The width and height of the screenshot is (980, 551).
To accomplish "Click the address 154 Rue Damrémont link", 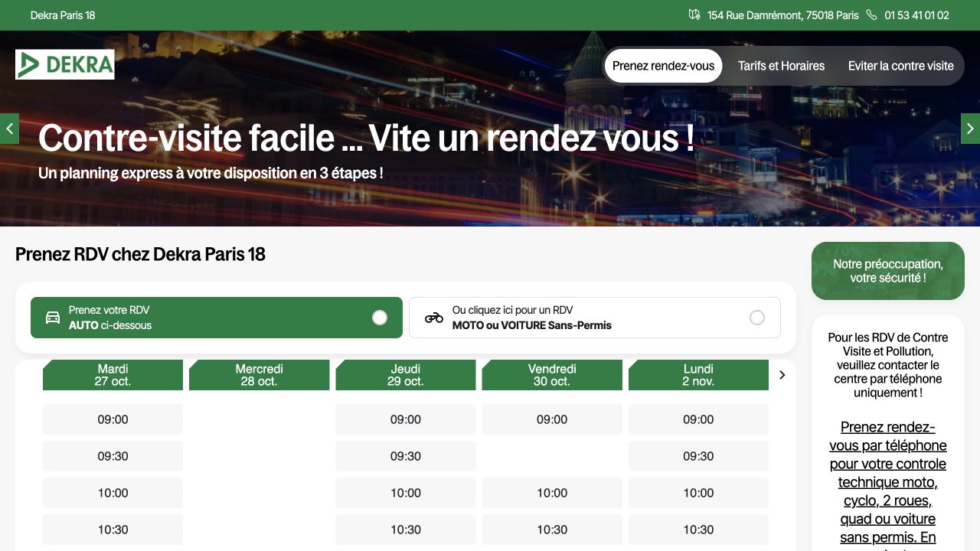I will coord(783,15).
